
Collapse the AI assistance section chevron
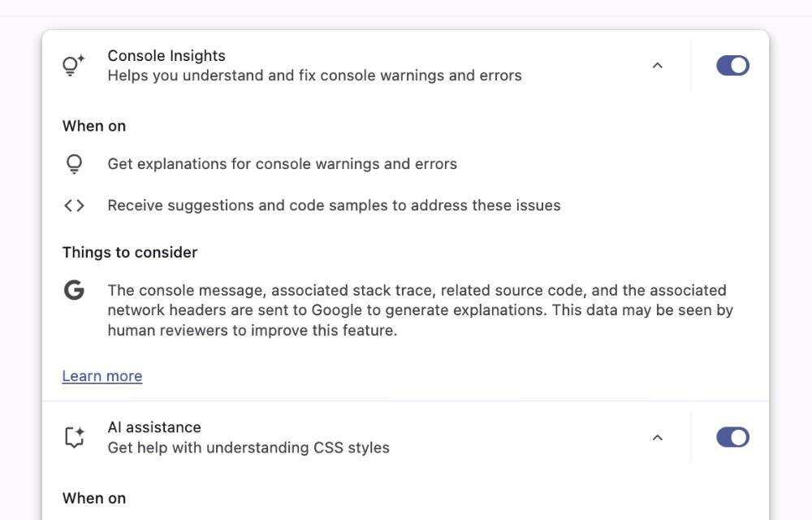pos(658,437)
